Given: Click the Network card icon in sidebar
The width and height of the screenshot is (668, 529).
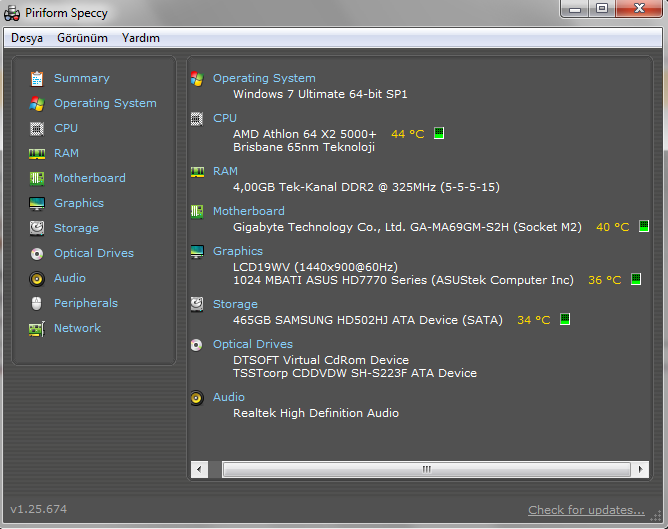Looking at the screenshot, I should (x=37, y=328).
